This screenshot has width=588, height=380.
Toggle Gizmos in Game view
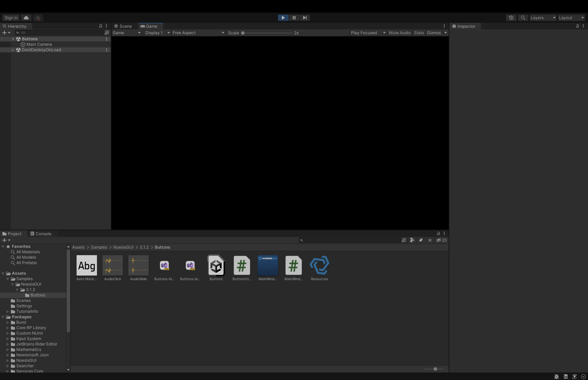click(x=434, y=33)
